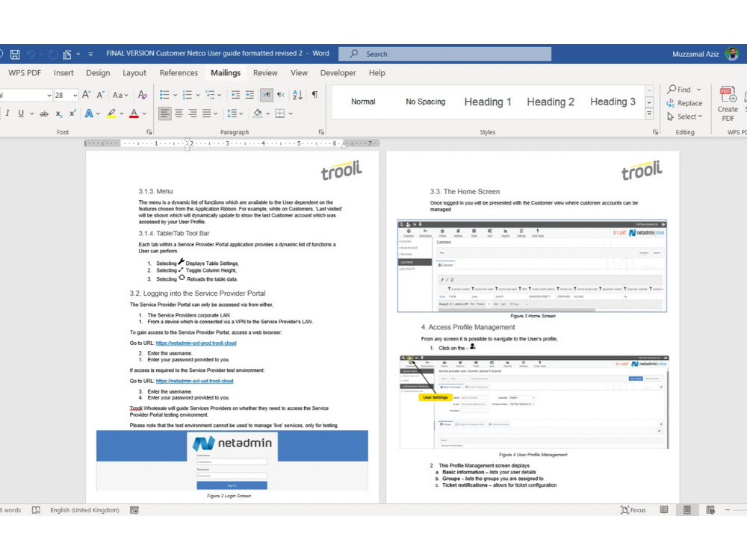The width and height of the screenshot is (747, 560).
Task: Clear all formatting with the eraser A icon
Action: pyautogui.click(x=142, y=95)
